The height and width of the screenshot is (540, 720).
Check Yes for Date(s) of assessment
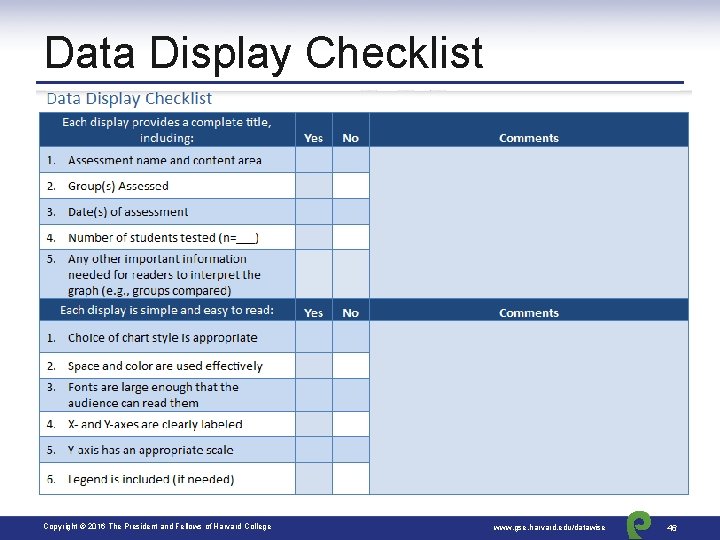(314, 212)
